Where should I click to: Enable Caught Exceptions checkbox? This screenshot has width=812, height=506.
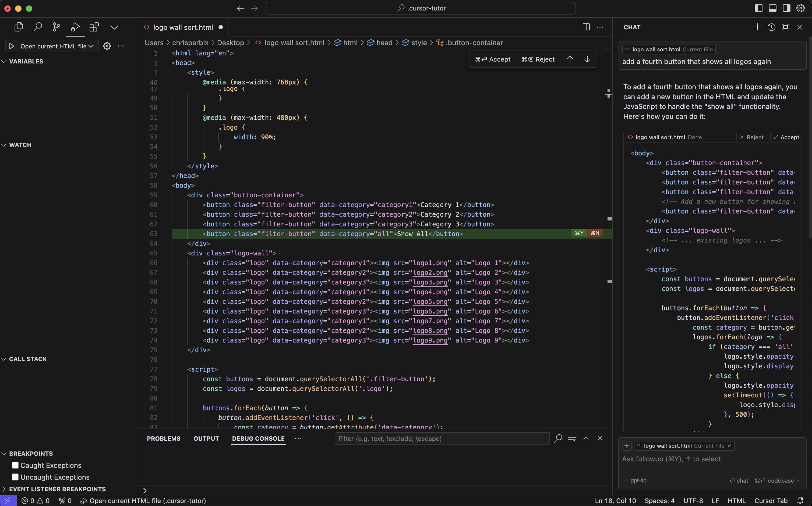[15, 465]
